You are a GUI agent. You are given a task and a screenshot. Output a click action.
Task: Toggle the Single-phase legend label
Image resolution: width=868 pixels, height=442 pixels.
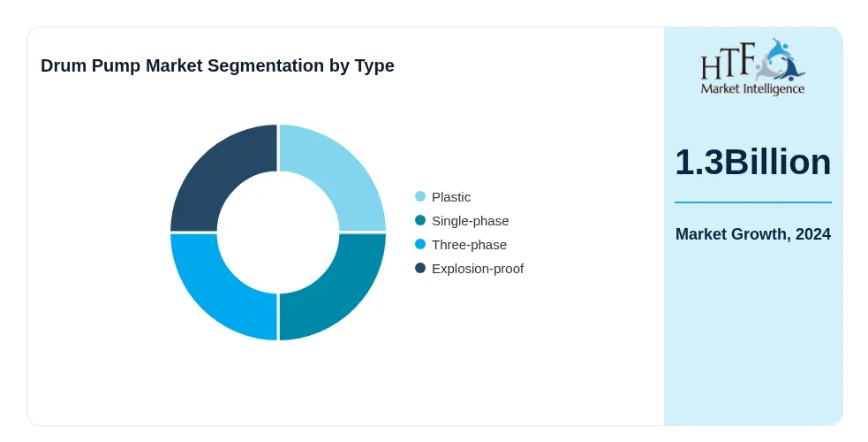pyautogui.click(x=470, y=221)
